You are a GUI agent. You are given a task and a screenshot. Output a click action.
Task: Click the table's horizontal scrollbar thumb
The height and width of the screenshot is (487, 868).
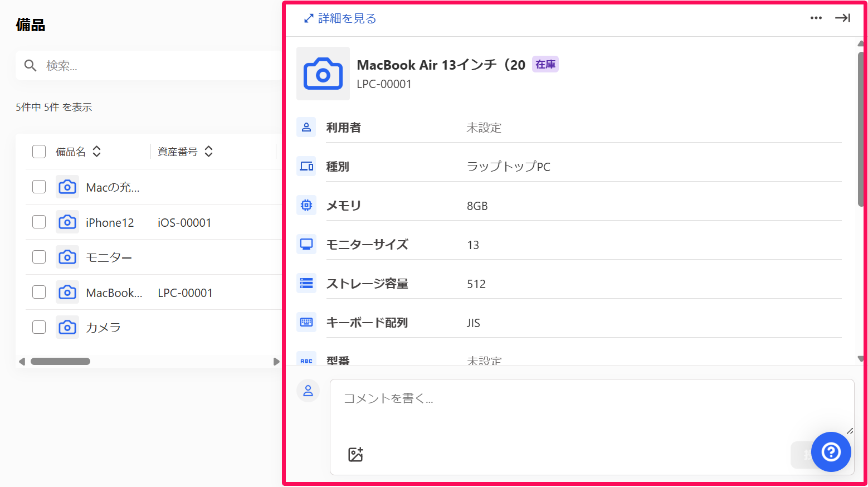click(60, 362)
